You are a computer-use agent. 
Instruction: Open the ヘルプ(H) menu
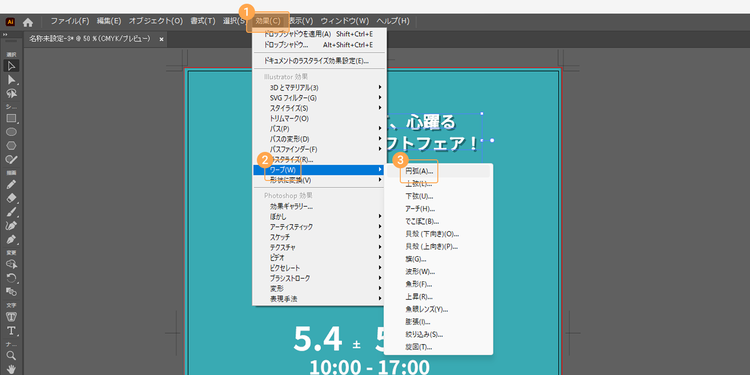[x=393, y=21]
